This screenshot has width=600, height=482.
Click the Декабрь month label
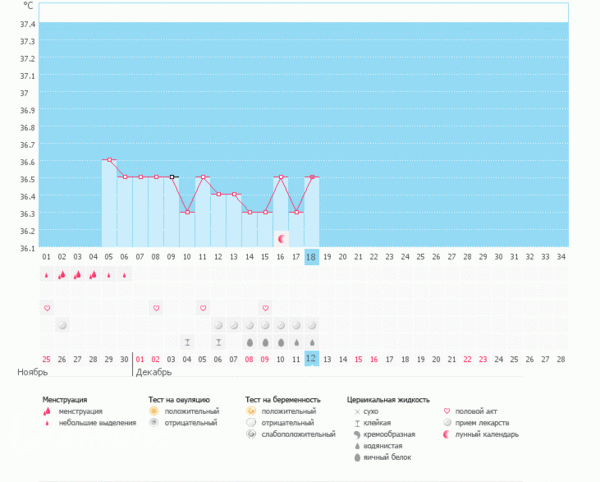[154, 372]
